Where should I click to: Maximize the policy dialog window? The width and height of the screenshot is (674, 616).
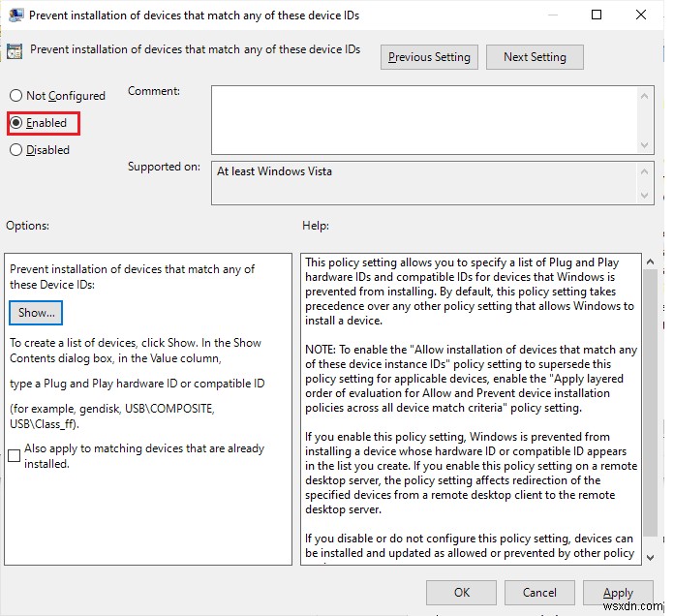[597, 15]
